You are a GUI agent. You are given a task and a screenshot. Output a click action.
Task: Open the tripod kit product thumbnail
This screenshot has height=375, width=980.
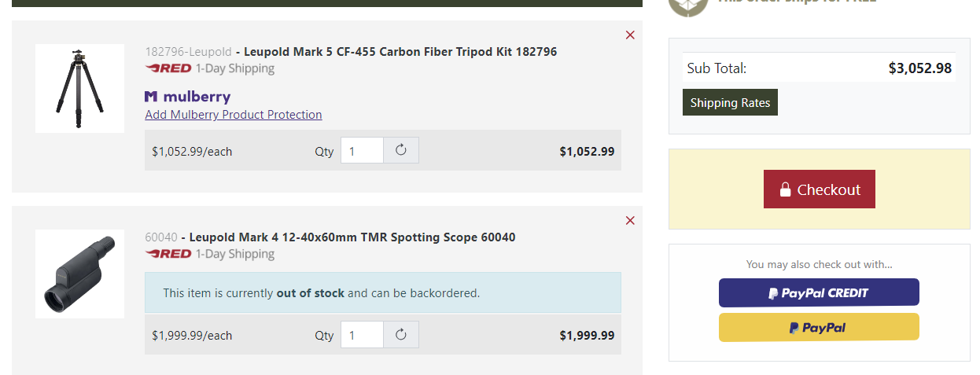[x=79, y=88]
